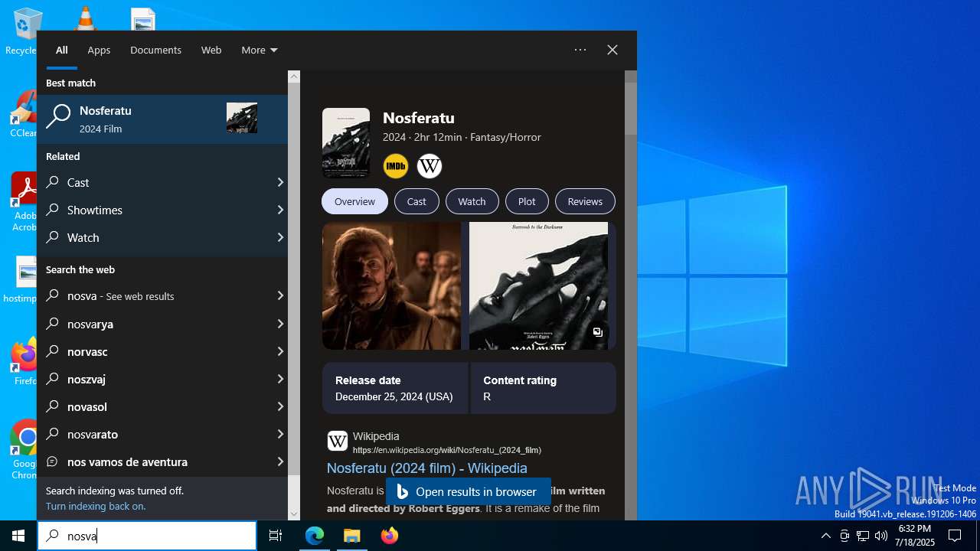
Task: Click the Content rating info card
Action: tap(543, 388)
